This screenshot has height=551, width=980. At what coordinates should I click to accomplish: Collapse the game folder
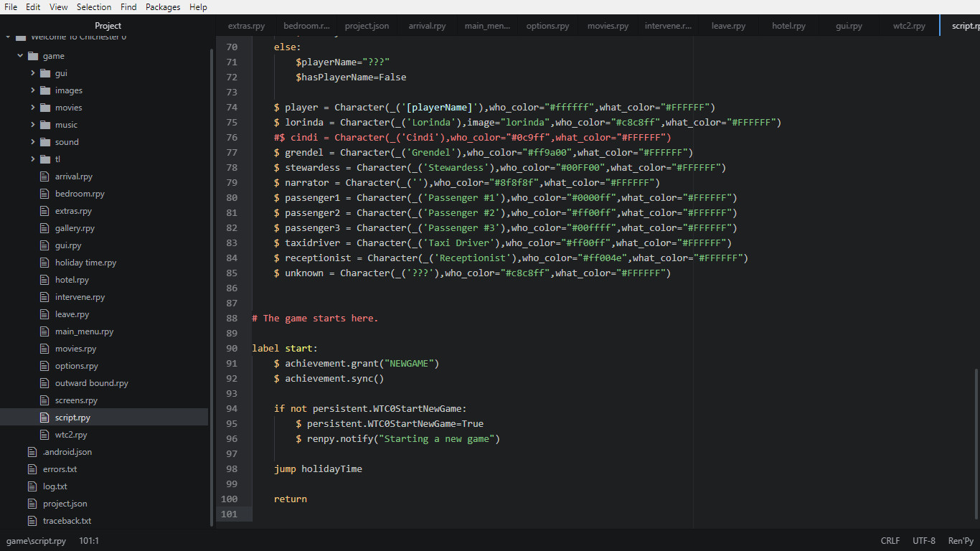tap(19, 55)
